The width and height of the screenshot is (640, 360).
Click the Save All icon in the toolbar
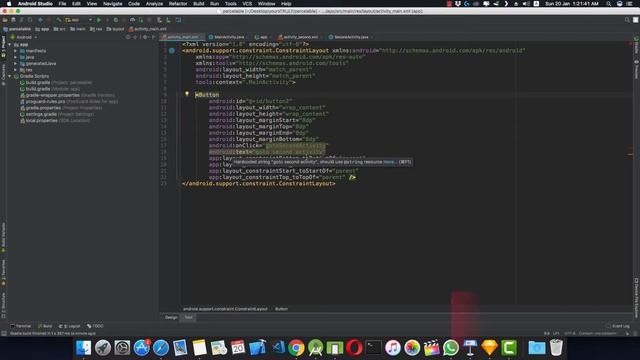pos(13,20)
